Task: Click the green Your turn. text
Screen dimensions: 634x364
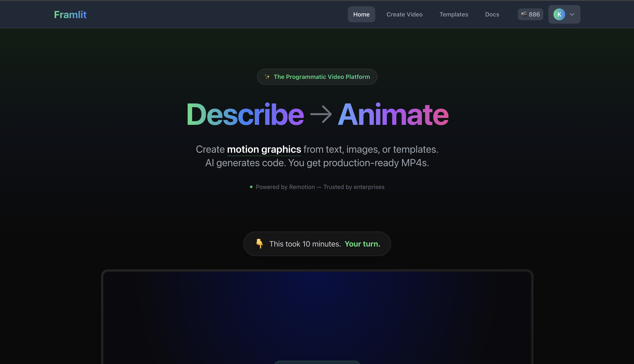Action: [x=362, y=244]
